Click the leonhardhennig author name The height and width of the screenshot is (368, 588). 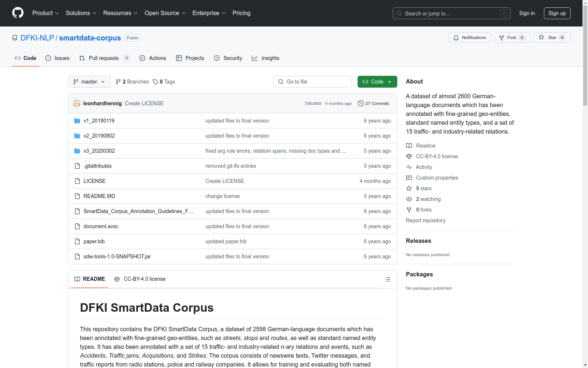click(x=103, y=103)
